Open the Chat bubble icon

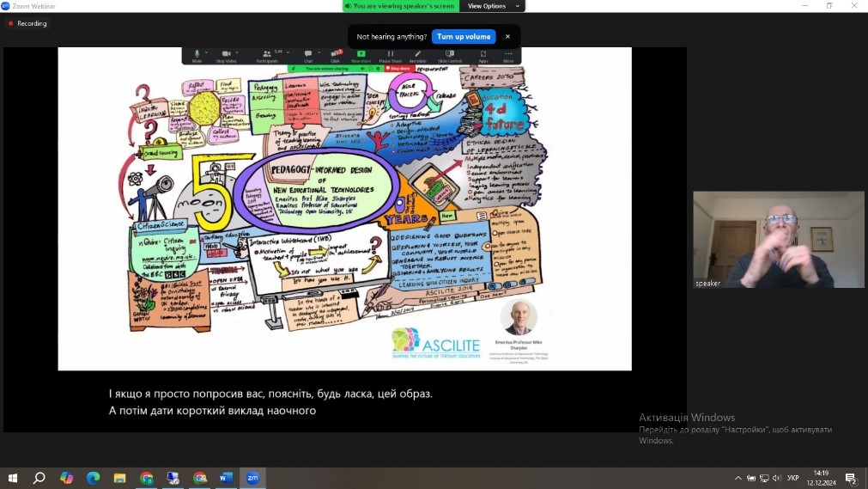(308, 53)
